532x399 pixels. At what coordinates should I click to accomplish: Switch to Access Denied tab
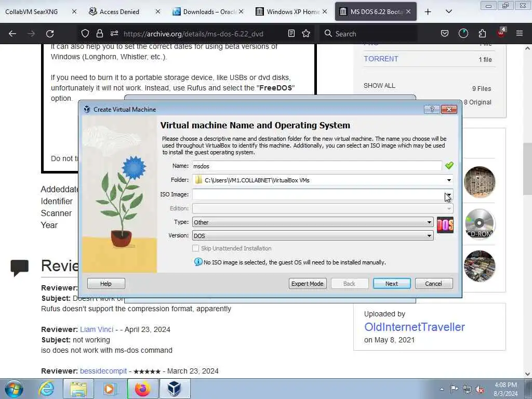point(119,12)
